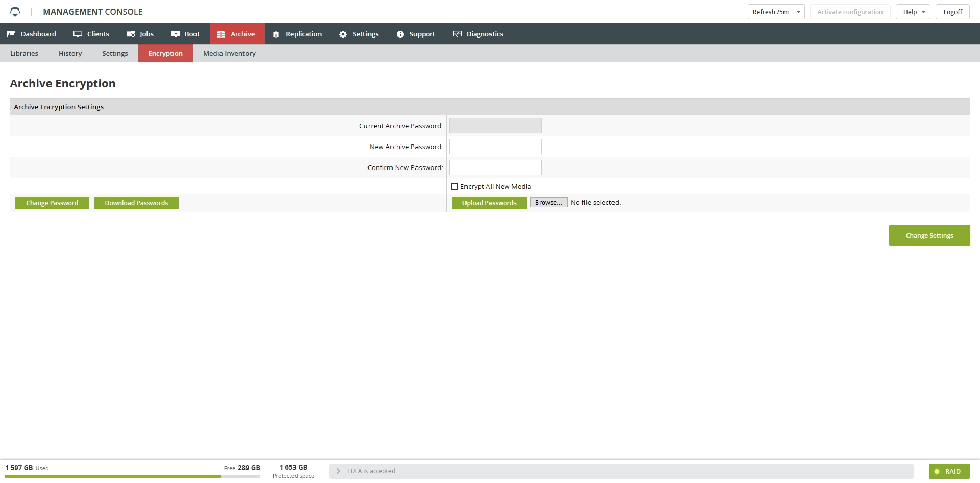
Task: Click the Settings gear icon
Action: point(343,34)
